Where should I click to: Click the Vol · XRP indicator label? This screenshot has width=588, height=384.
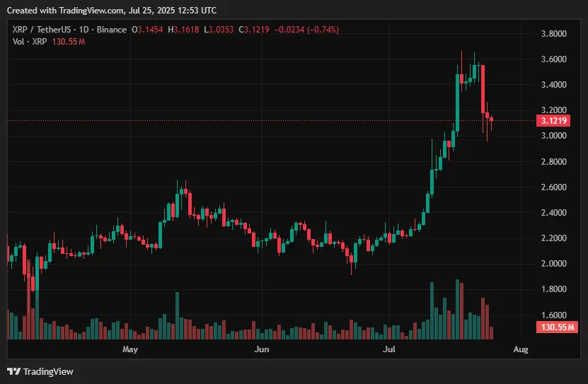point(30,42)
